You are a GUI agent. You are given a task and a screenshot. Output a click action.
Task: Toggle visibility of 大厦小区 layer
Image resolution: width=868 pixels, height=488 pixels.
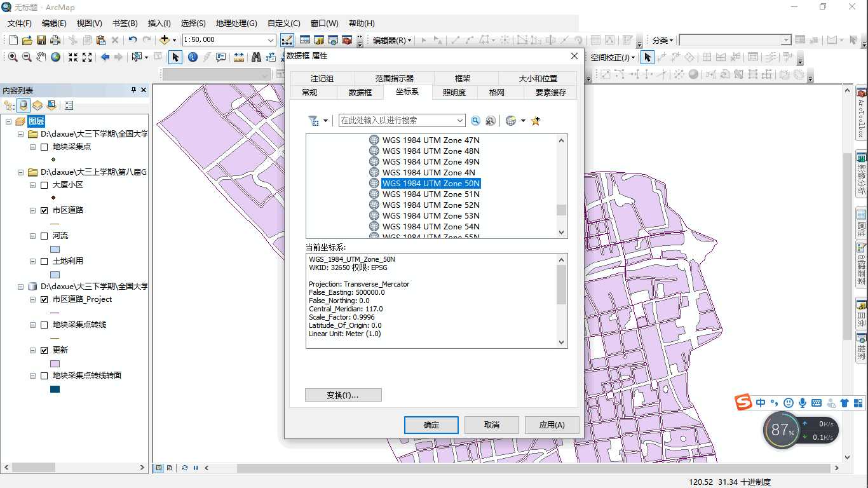click(44, 185)
